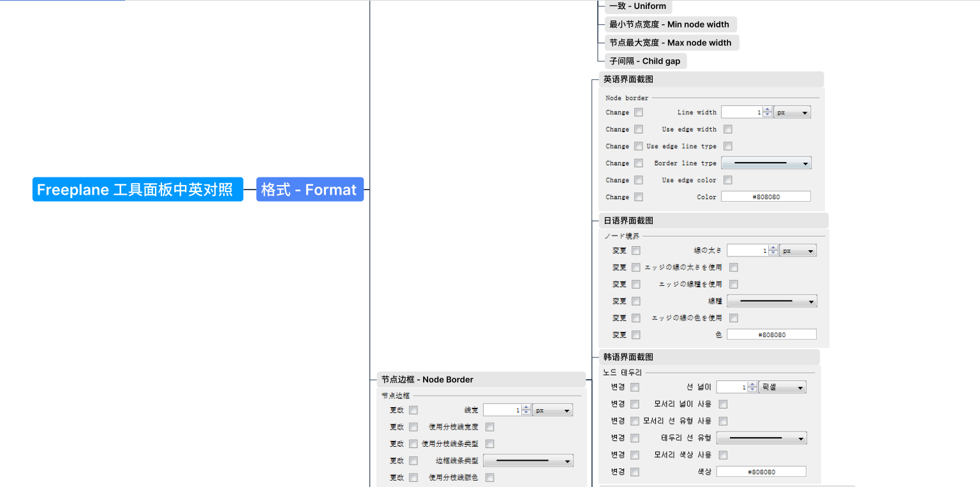Select the 英语界面截图 node
The width and height of the screenshot is (980, 487).
[711, 80]
